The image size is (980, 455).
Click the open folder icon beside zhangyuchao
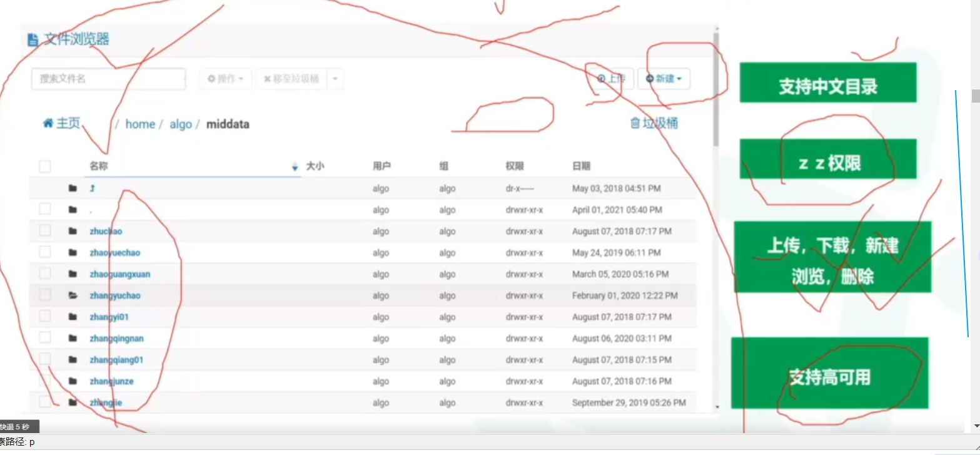[73, 295]
